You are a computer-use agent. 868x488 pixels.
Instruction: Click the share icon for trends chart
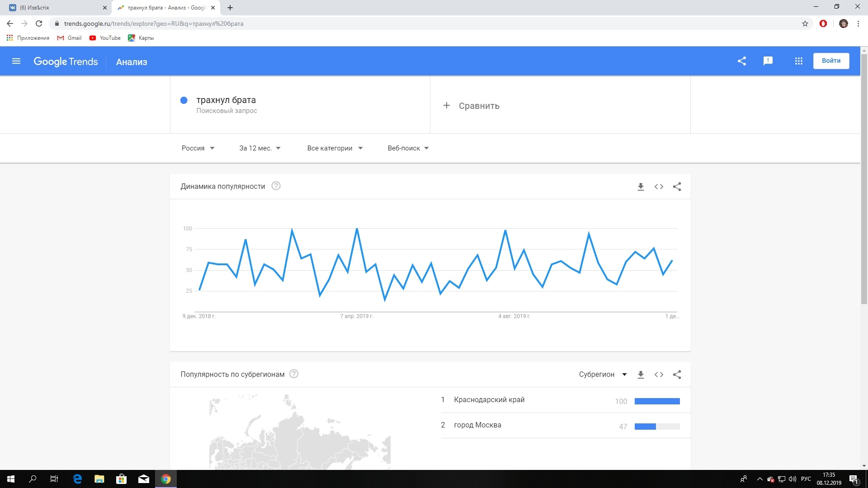(677, 187)
